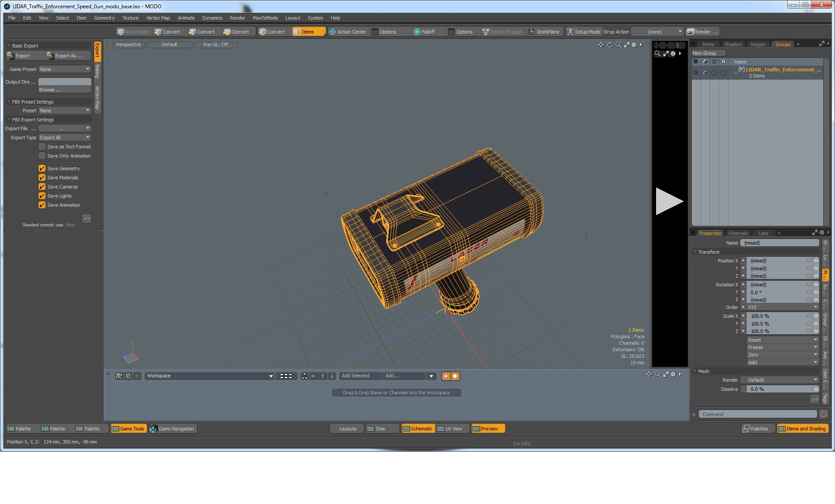This screenshot has width=835, height=504.
Task: Open the Workspace dropdown in schematic
Action: coord(209,376)
